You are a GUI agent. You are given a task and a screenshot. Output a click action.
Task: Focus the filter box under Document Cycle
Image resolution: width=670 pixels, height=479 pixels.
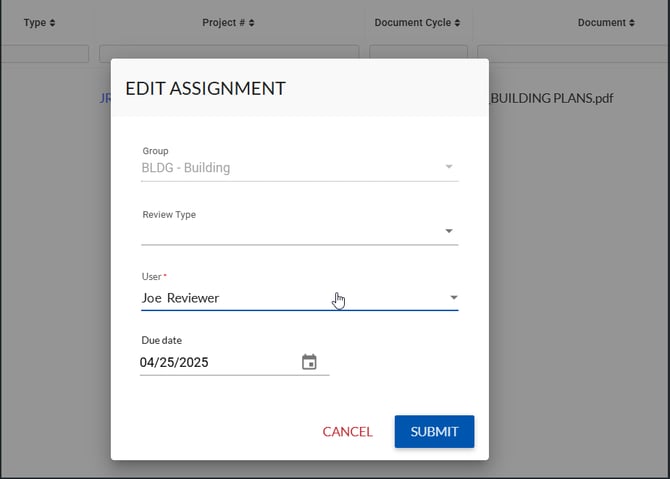418,53
